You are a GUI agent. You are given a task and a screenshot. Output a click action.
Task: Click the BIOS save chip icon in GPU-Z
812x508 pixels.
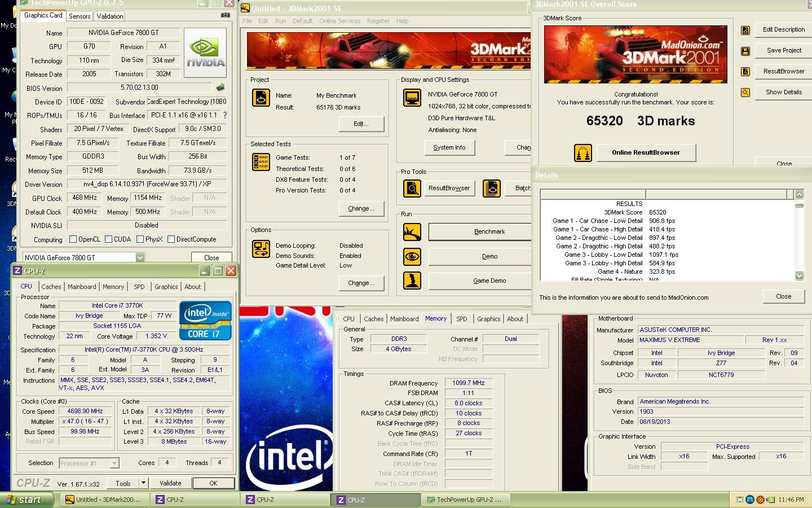(x=220, y=87)
